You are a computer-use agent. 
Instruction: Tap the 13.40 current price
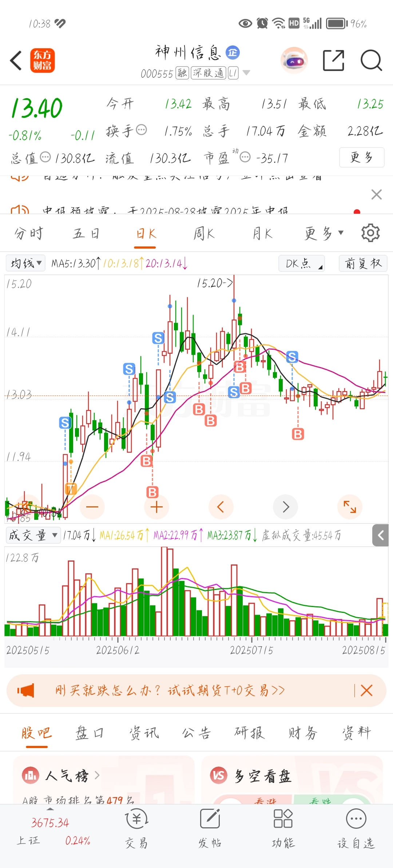pyautogui.click(x=37, y=108)
